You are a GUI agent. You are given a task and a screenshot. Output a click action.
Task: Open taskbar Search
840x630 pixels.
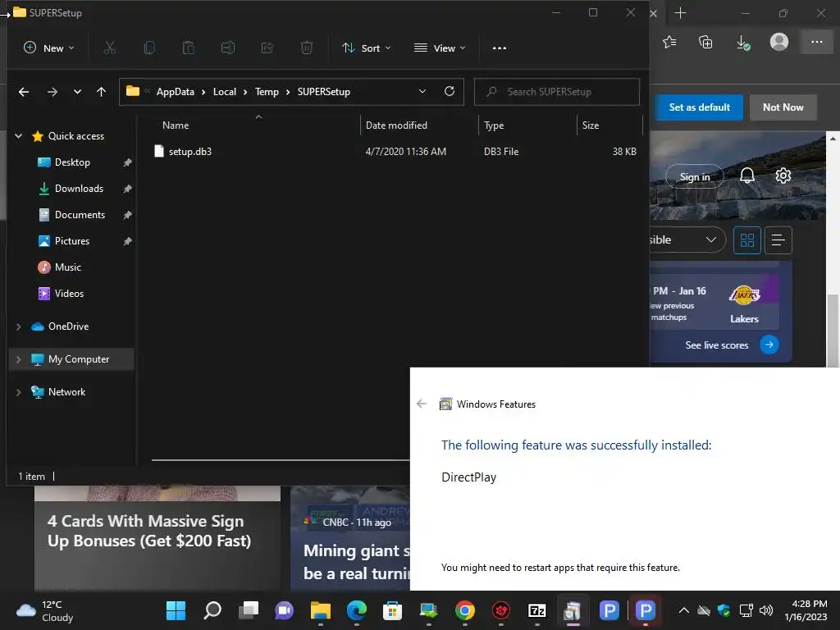coord(212,610)
